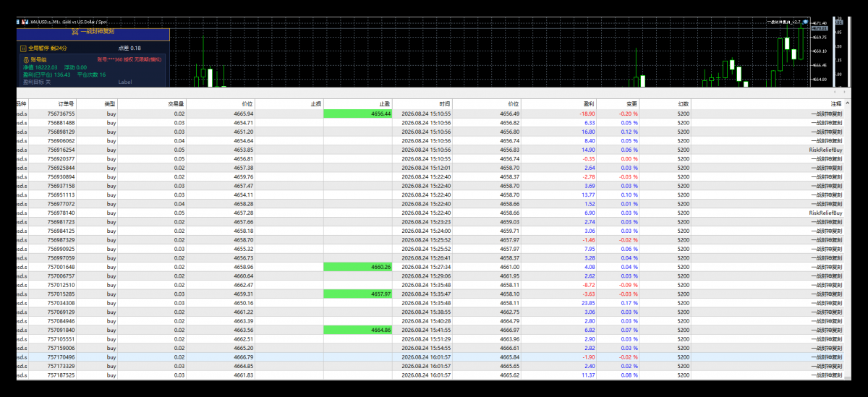
Task: Sort by the 交易量 column header
Action: coord(152,104)
